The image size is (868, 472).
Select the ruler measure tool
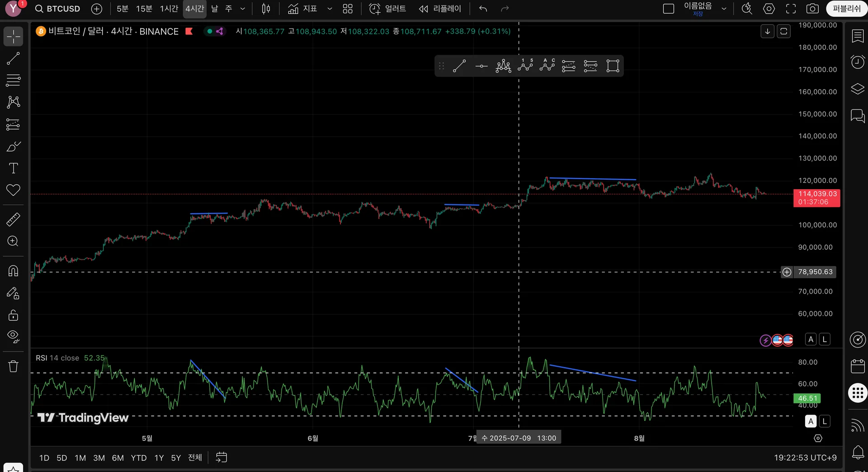click(13, 219)
